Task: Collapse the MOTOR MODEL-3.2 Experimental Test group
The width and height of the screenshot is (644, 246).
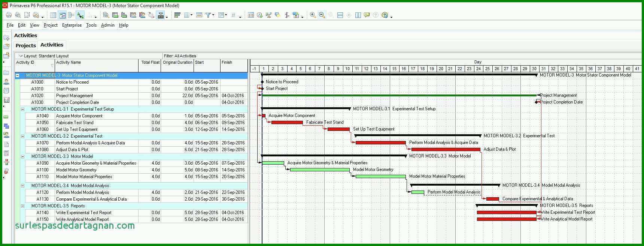Action: click(22, 136)
